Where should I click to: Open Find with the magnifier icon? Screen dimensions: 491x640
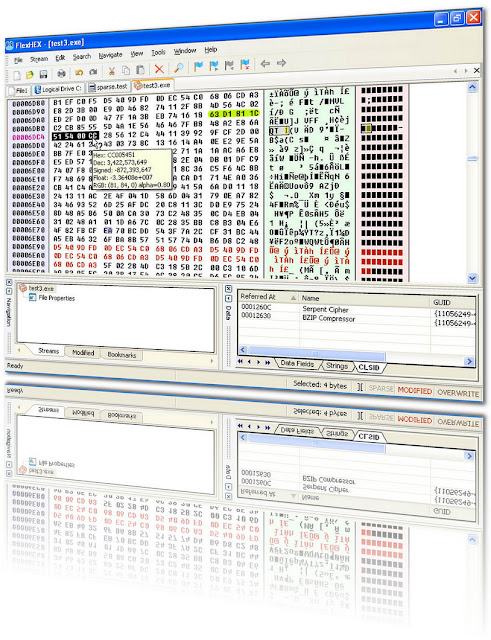pos(178,68)
